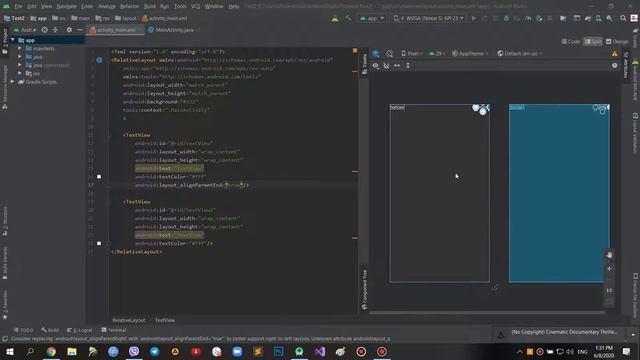Open the Refactor menu
This screenshot has height=360, width=640.
129,6
